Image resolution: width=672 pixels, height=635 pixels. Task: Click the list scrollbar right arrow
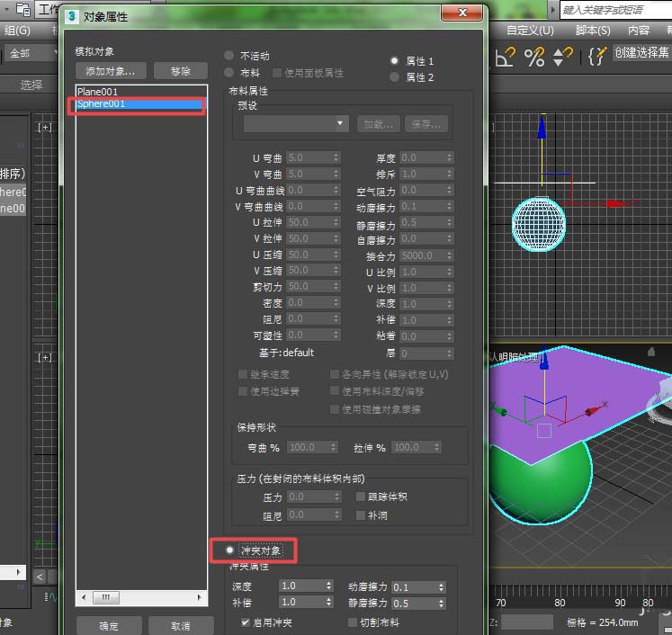coord(199,597)
